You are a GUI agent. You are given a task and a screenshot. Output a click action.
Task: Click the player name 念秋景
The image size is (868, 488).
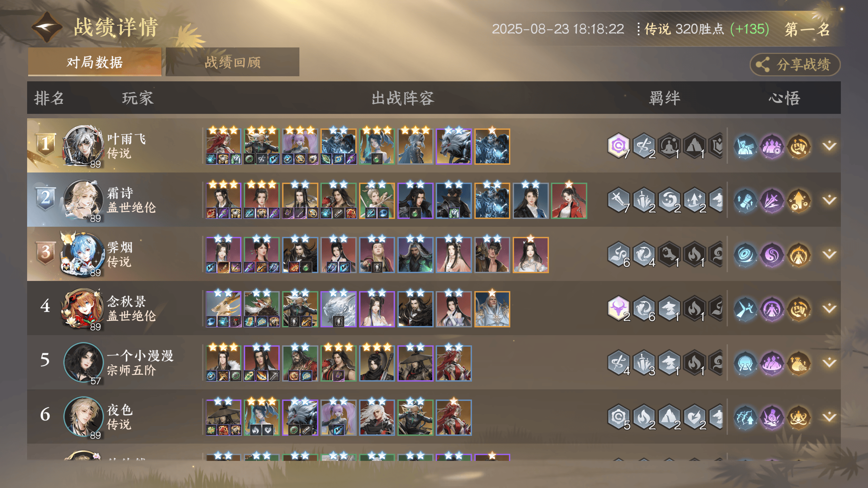tap(126, 301)
